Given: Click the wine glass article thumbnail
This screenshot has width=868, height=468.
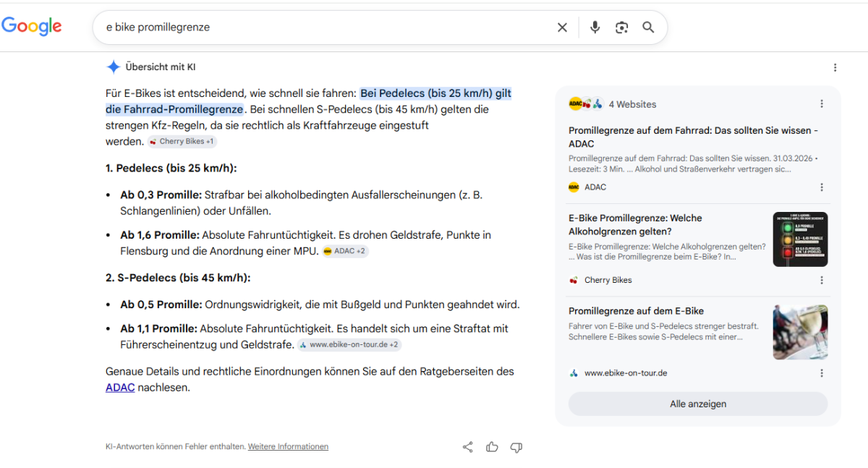Looking at the screenshot, I should (x=800, y=332).
